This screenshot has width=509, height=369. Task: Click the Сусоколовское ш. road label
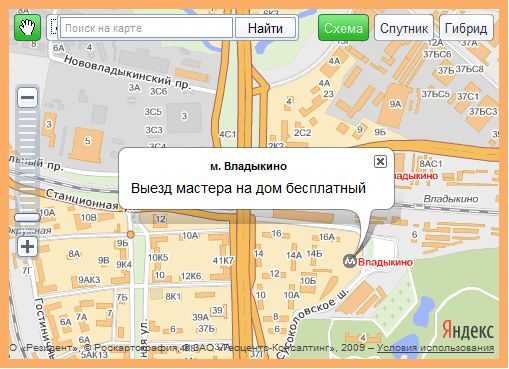click(312, 324)
